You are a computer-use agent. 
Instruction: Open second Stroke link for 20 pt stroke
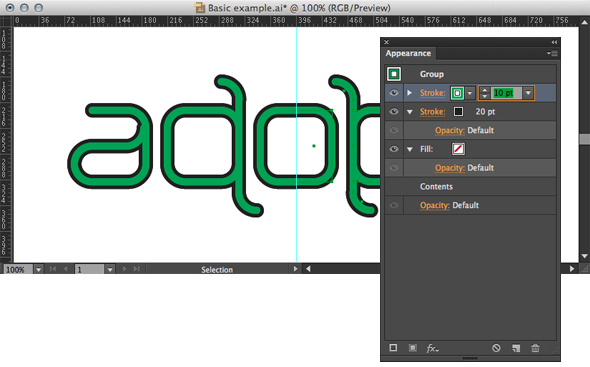pyautogui.click(x=432, y=112)
